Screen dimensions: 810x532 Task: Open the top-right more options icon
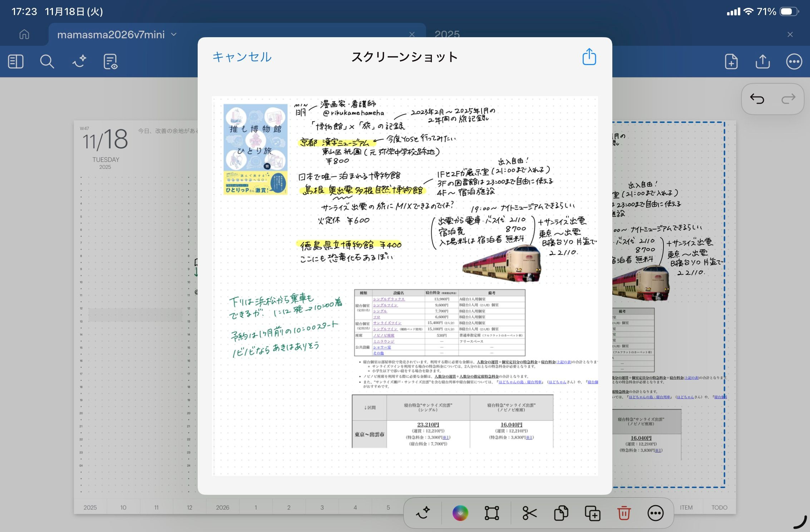(x=794, y=61)
